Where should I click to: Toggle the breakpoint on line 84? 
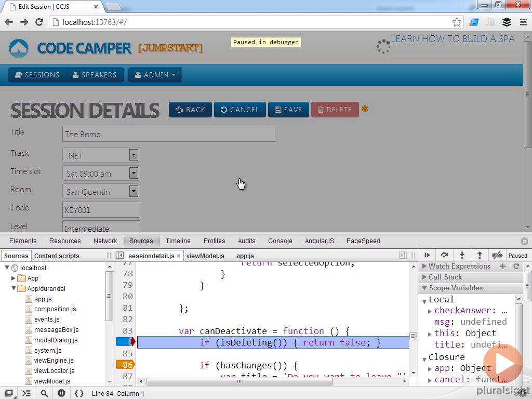click(126, 342)
